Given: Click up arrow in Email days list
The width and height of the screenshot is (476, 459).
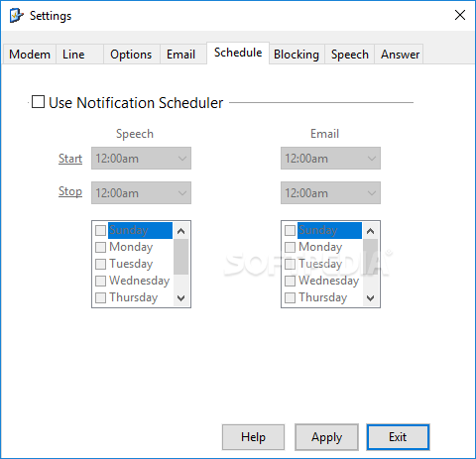Looking at the screenshot, I should coord(370,231).
